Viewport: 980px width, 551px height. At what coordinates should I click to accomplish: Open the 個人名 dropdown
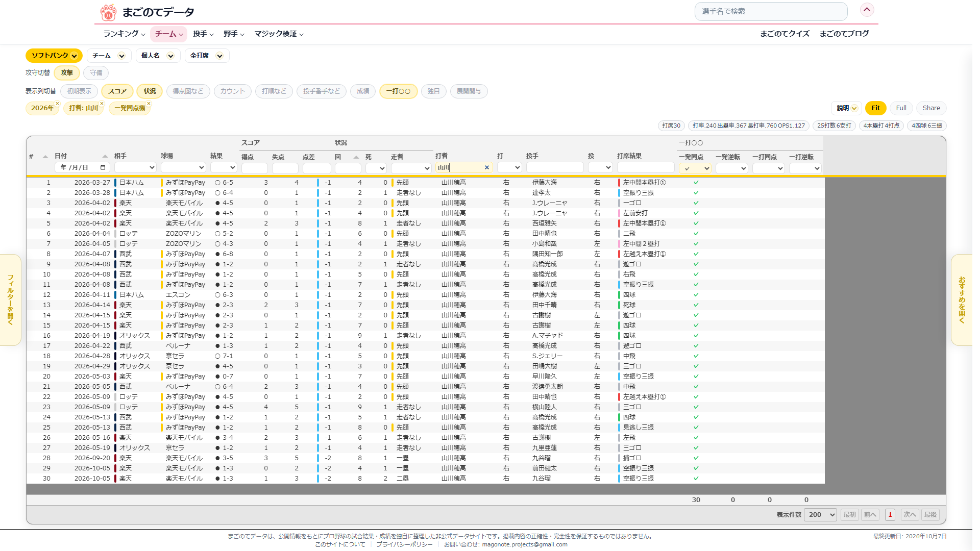click(158, 56)
